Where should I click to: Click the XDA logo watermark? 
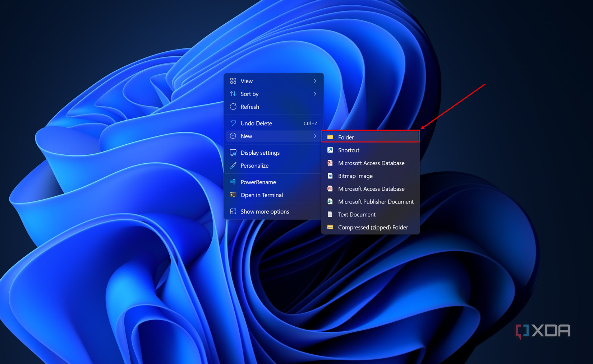click(x=543, y=330)
